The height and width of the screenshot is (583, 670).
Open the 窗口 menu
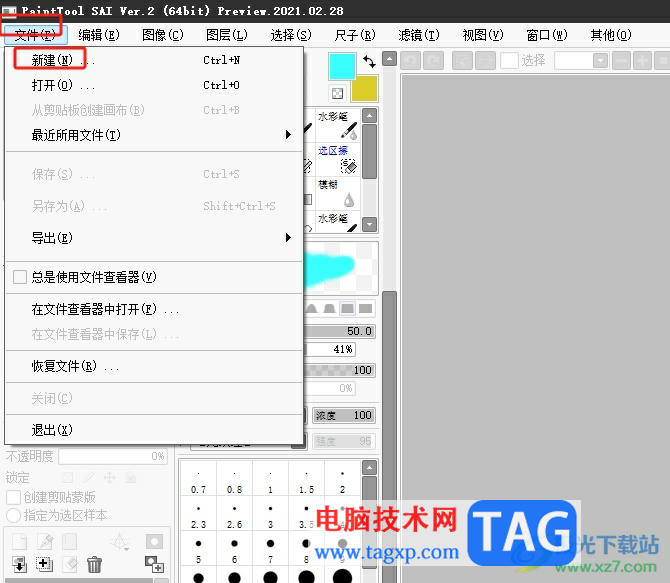(547, 35)
